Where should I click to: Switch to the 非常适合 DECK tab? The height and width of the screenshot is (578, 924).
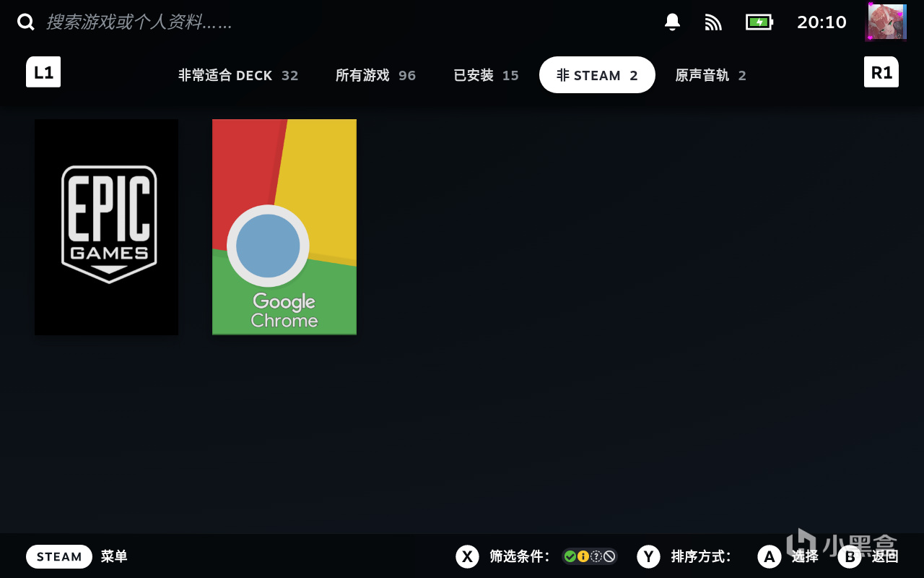click(238, 75)
